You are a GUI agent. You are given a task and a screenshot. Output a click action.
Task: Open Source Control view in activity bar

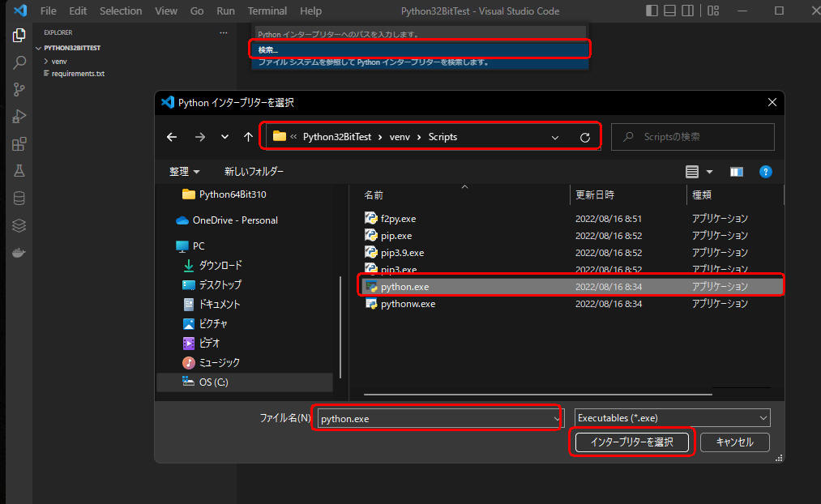(19, 89)
